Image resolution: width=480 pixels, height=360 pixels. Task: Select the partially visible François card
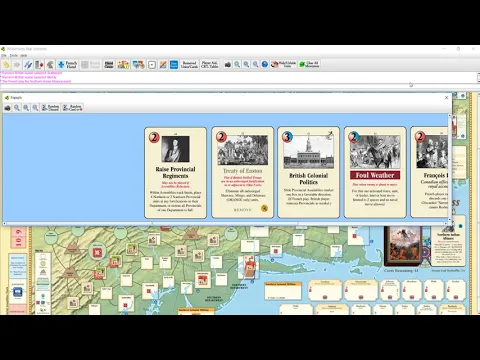(x=429, y=173)
